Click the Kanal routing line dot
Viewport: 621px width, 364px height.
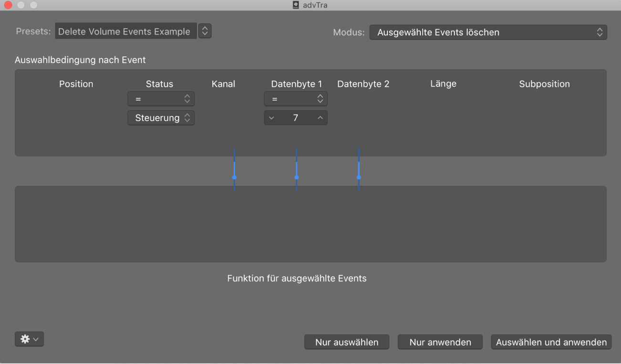234,177
